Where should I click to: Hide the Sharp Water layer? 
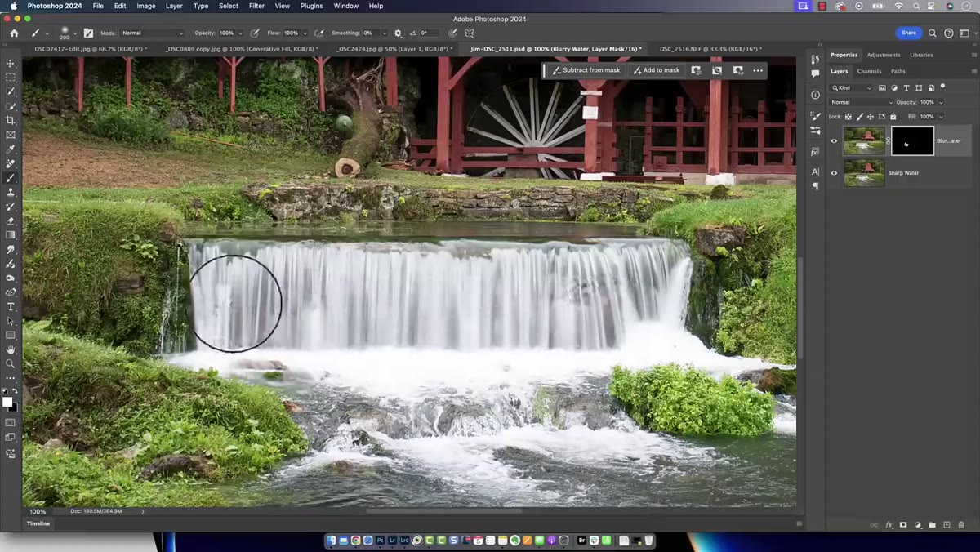click(834, 173)
